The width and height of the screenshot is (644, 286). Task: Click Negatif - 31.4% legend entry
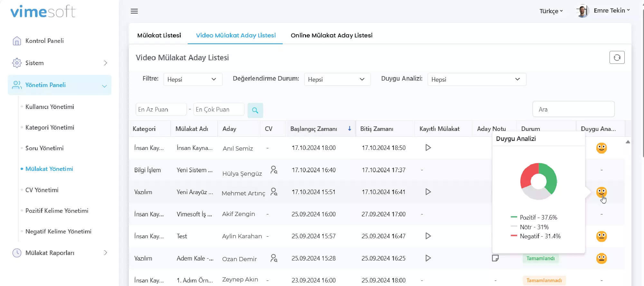tap(535, 236)
